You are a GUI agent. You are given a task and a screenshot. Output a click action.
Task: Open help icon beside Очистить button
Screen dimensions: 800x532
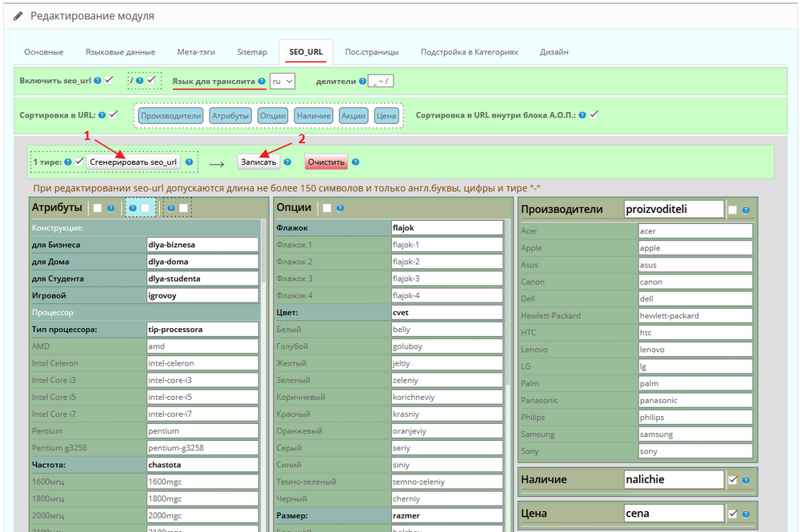[x=356, y=162]
